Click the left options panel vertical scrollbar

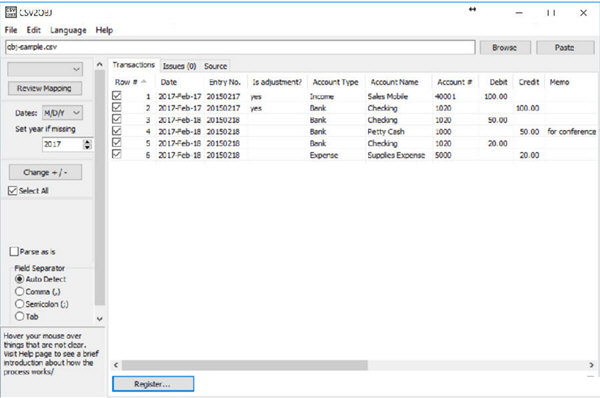tap(99, 188)
